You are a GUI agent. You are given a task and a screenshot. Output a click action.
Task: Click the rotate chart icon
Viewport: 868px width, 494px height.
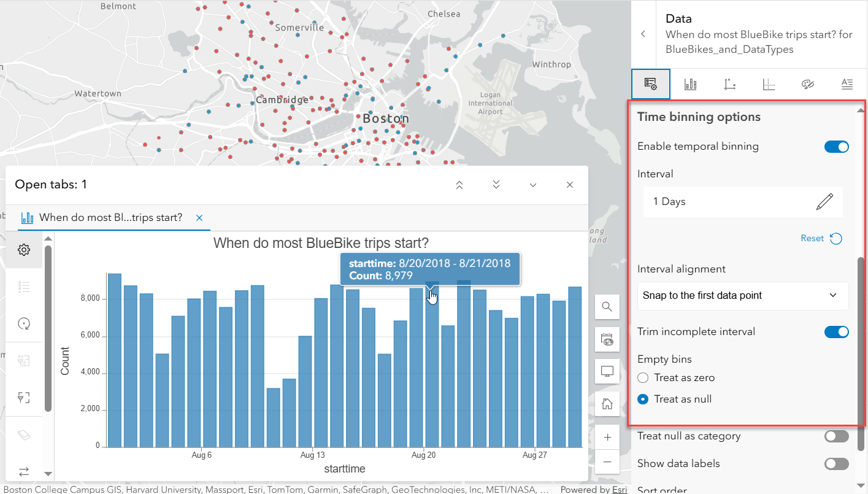pyautogui.click(x=24, y=324)
